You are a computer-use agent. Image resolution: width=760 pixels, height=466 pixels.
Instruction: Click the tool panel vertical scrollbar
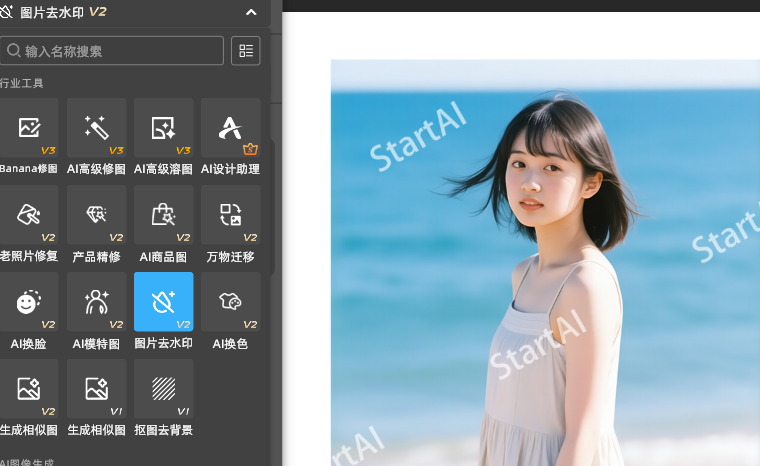click(x=273, y=208)
